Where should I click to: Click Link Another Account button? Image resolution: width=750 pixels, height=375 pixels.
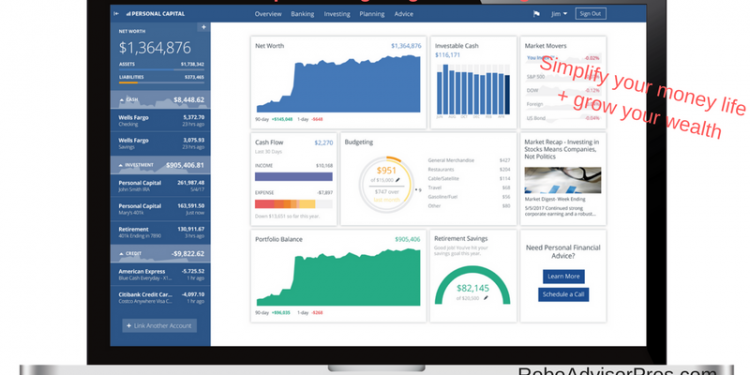click(x=159, y=326)
